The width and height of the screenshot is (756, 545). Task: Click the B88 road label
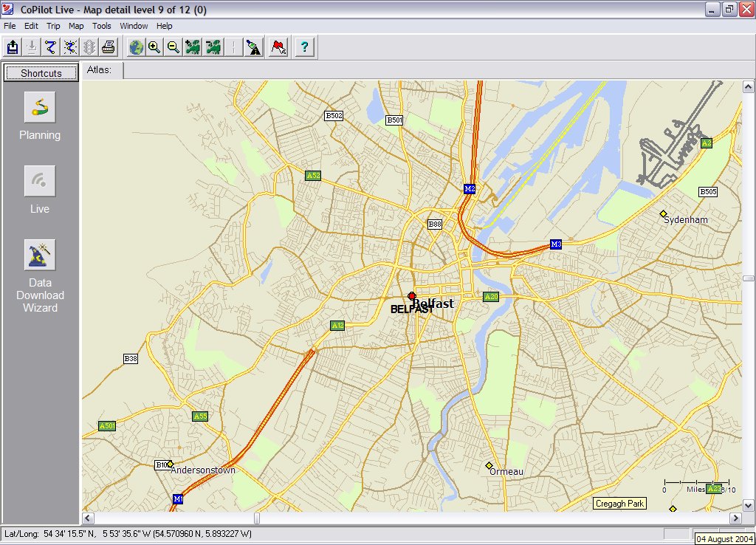click(435, 224)
